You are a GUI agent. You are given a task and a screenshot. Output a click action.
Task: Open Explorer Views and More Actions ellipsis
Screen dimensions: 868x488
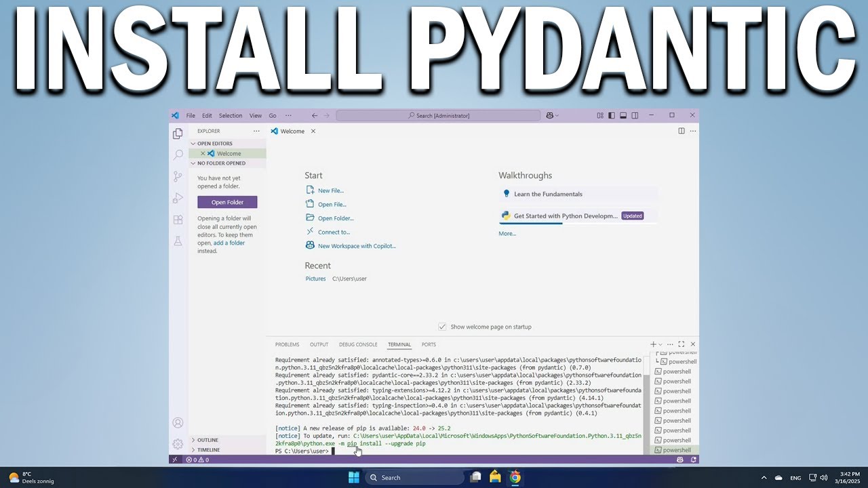tap(256, 131)
